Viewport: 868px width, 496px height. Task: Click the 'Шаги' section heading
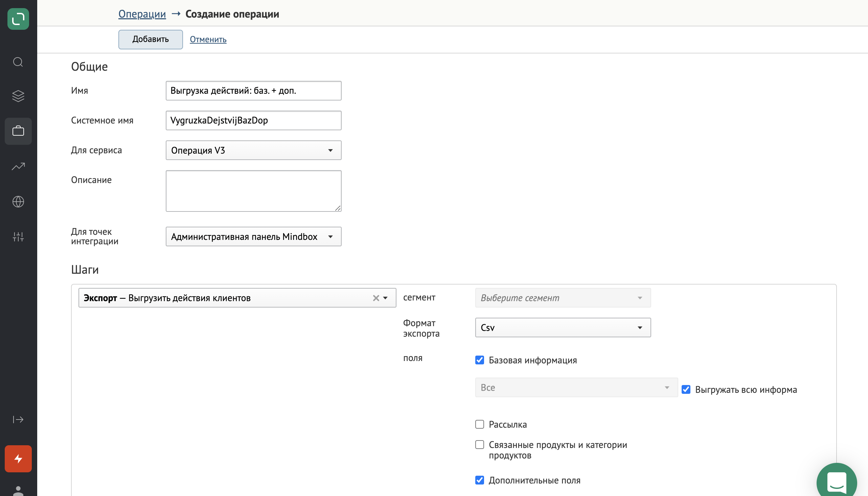(85, 269)
